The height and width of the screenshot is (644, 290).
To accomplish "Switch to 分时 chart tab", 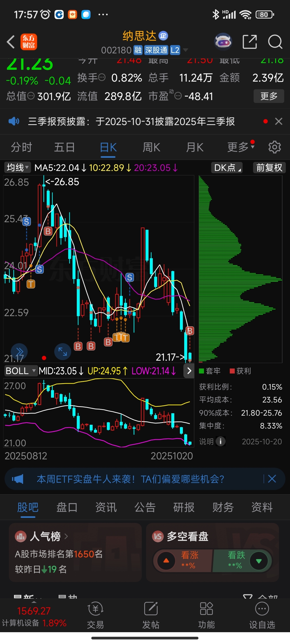I will coord(21,147).
